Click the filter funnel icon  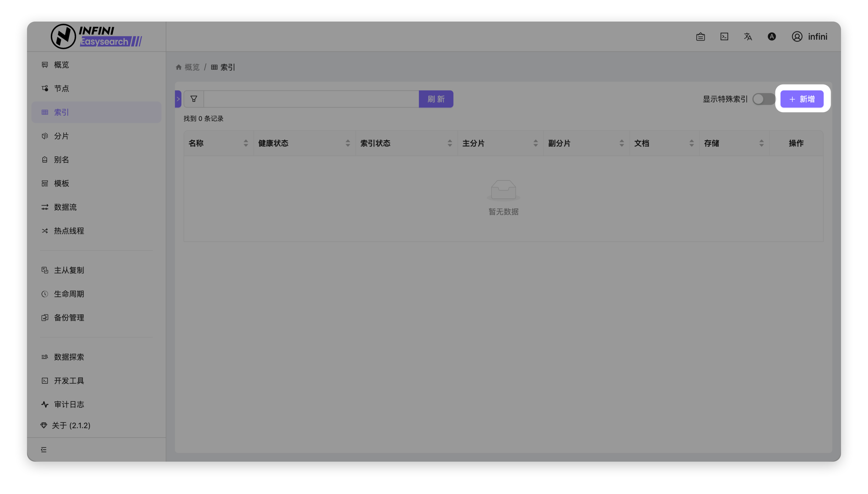194,99
